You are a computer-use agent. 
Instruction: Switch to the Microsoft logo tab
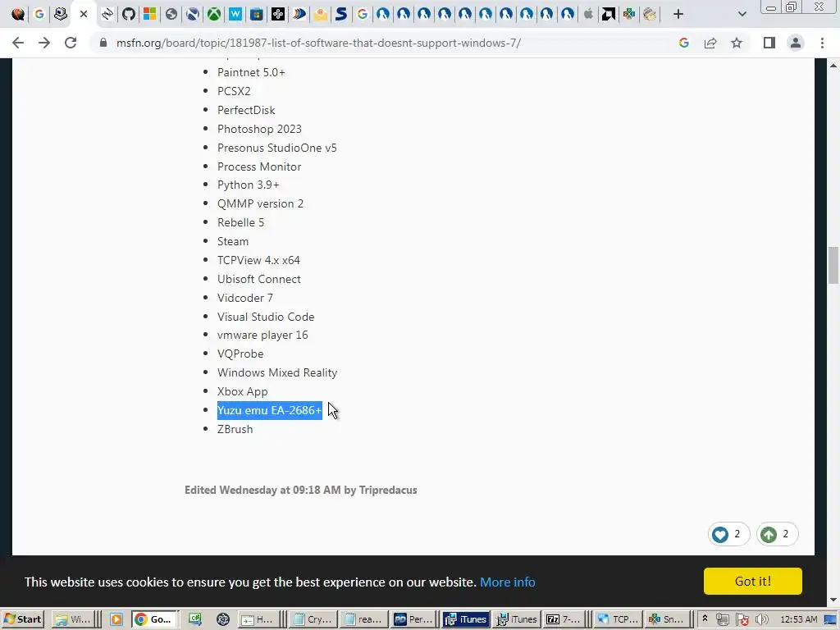[149, 15]
